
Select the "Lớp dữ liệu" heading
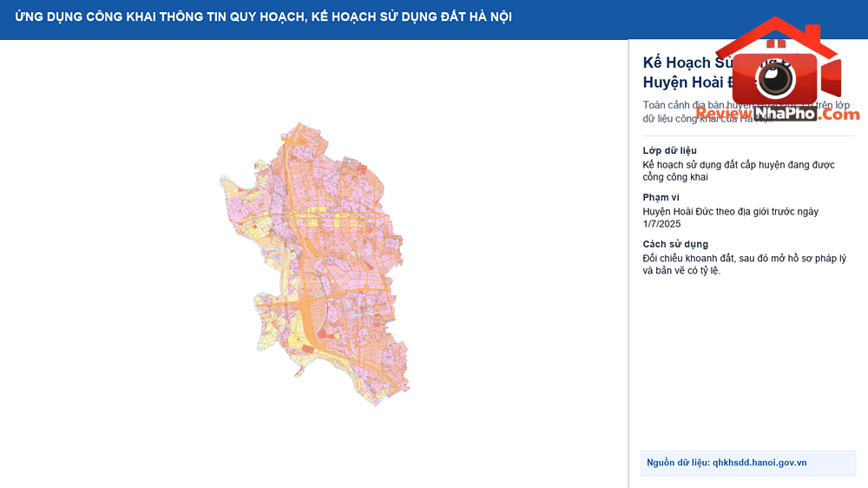coord(669,151)
